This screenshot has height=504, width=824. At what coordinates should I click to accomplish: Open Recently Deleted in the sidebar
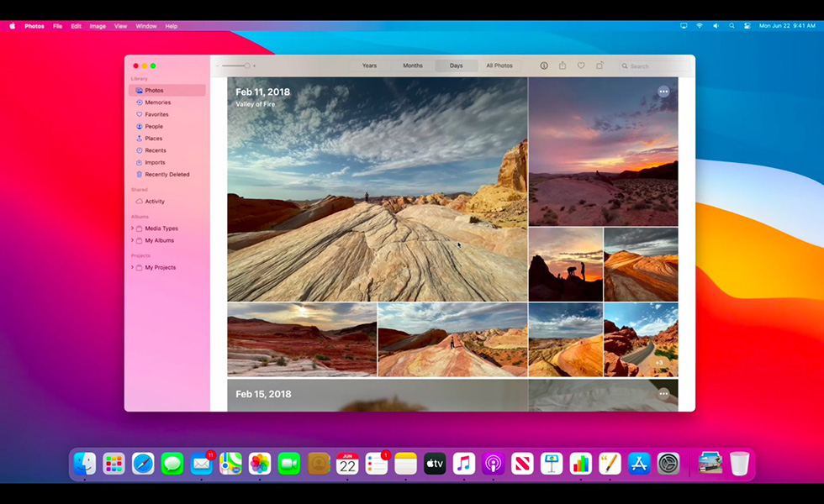click(x=166, y=175)
